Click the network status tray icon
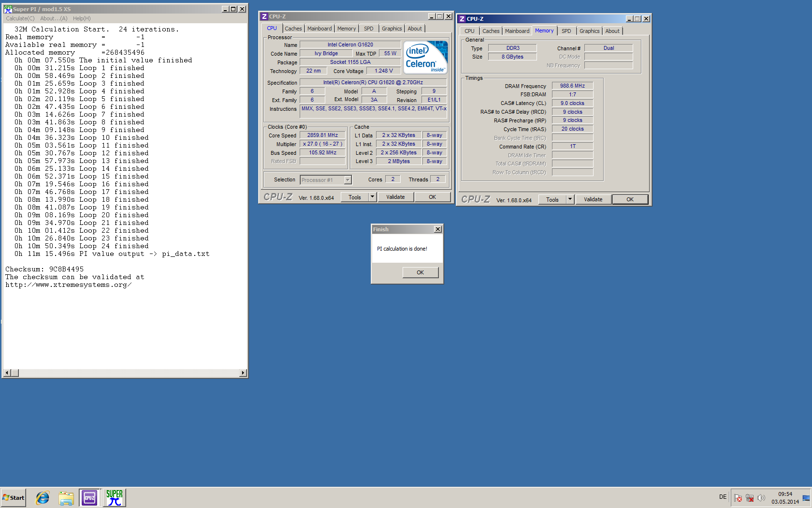 750,498
